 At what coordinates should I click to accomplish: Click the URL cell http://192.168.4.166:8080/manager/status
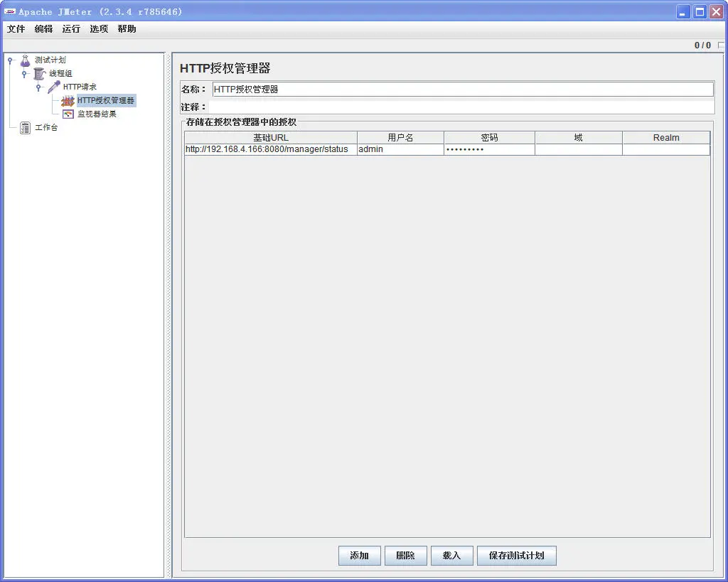coord(271,149)
